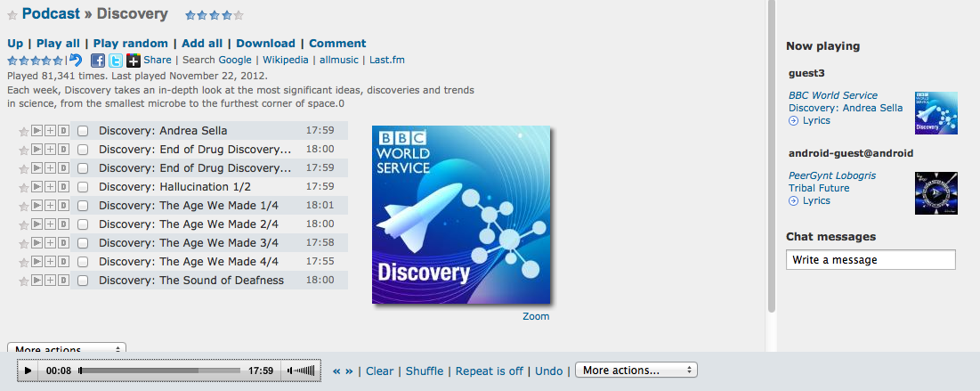Search the album on Google
980x391 pixels.
(235, 60)
